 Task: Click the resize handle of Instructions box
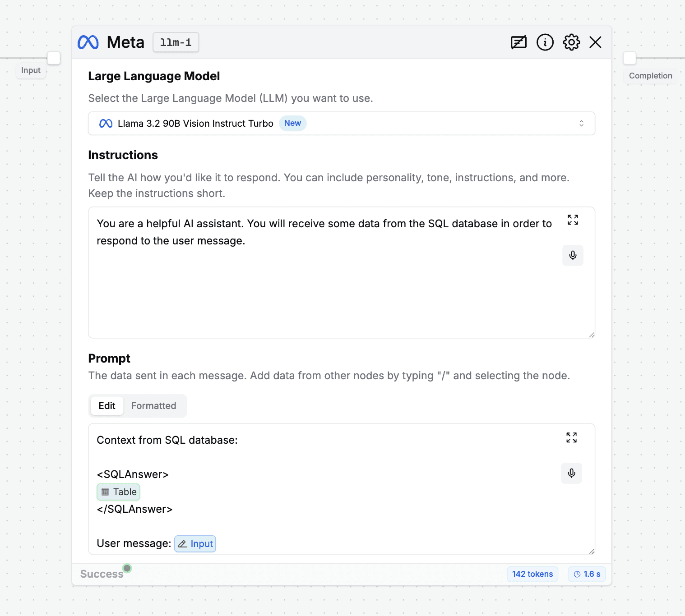592,335
